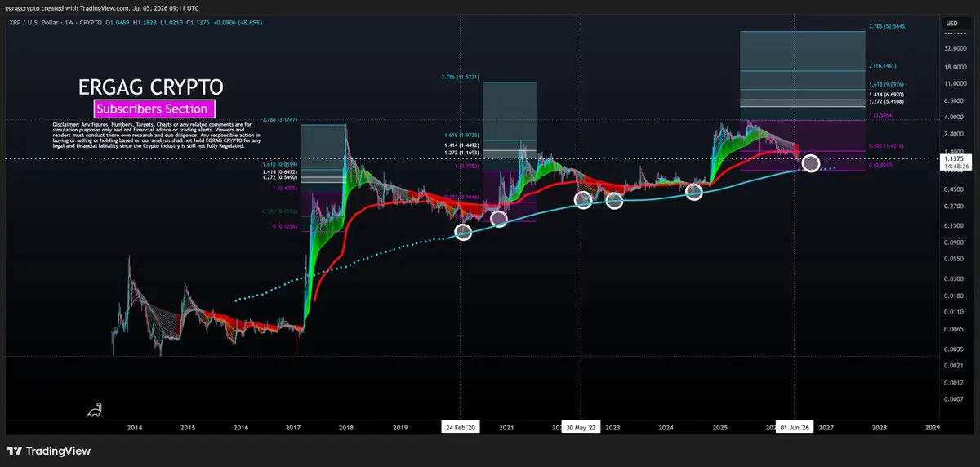Viewport: 980px width, 467px height.
Task: Click the 1.1375 current price label
Action: point(955,159)
